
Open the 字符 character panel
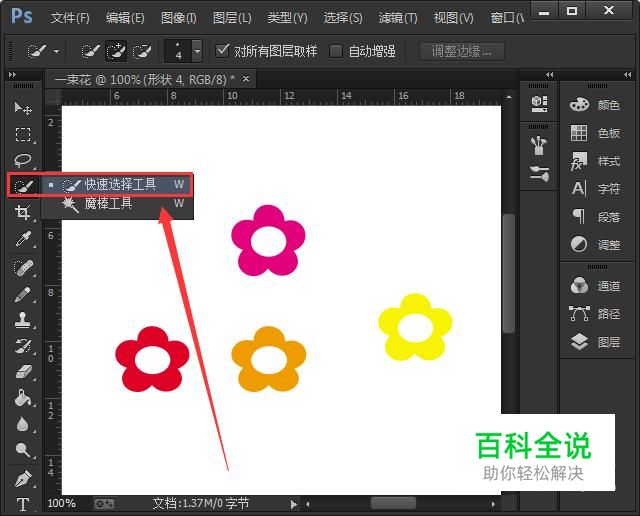[595, 189]
